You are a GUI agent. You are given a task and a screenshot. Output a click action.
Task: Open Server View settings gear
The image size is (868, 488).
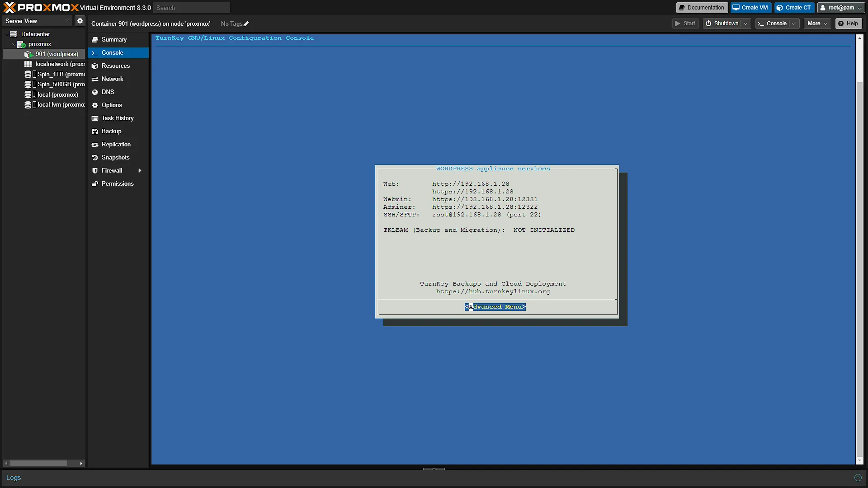80,21
